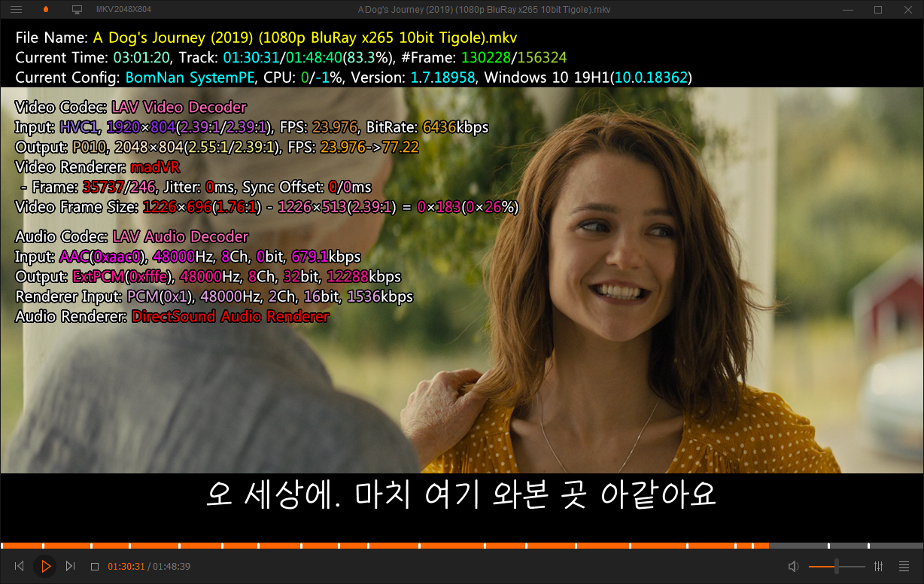Screen dimensions: 924x584
Task: Click the Korean subtitle line below the video
Action: pyautogui.click(x=460, y=495)
